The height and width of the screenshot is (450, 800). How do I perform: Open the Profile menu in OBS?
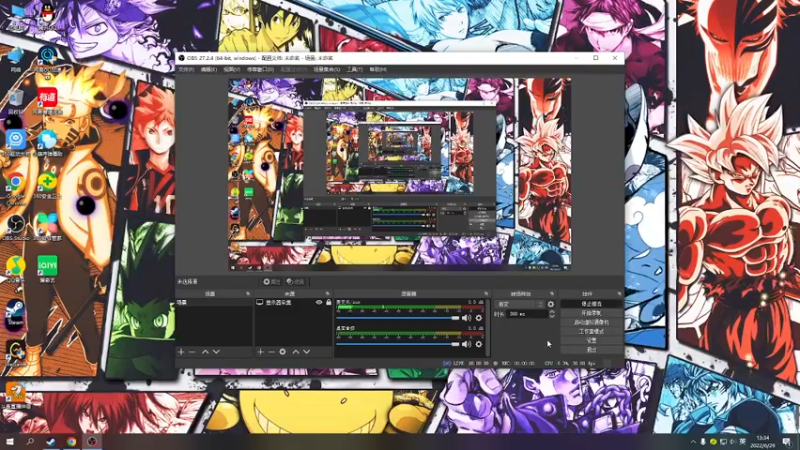(x=293, y=69)
